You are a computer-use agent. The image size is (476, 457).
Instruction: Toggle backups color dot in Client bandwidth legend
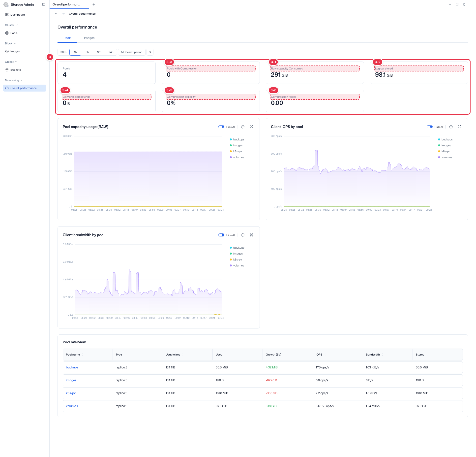point(231,248)
